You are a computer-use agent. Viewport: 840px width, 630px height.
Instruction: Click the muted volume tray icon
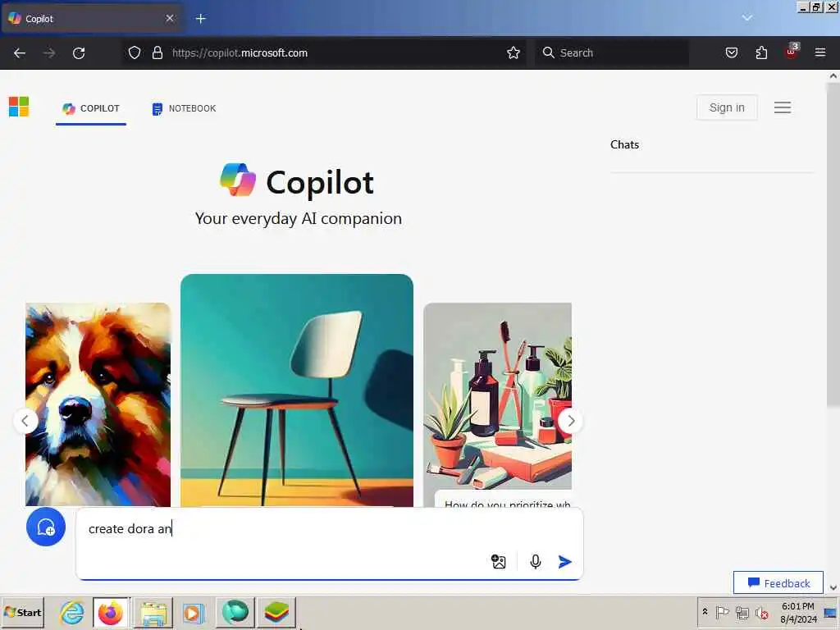[761, 612]
